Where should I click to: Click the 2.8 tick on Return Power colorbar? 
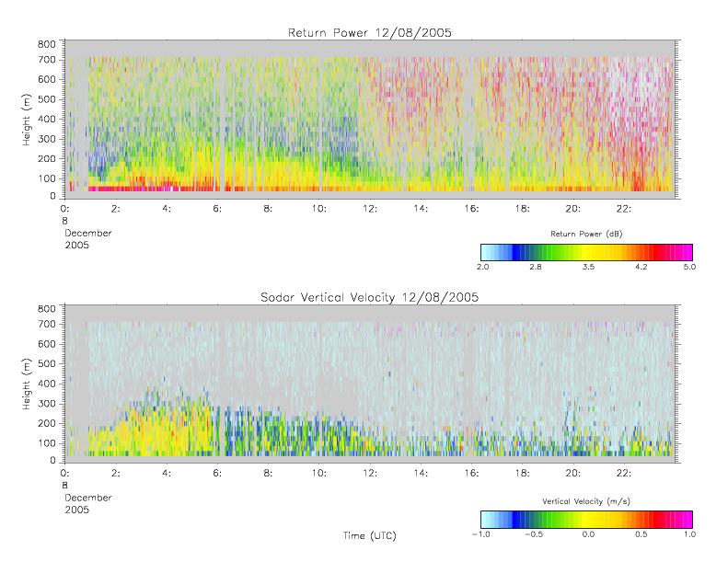click(536, 267)
